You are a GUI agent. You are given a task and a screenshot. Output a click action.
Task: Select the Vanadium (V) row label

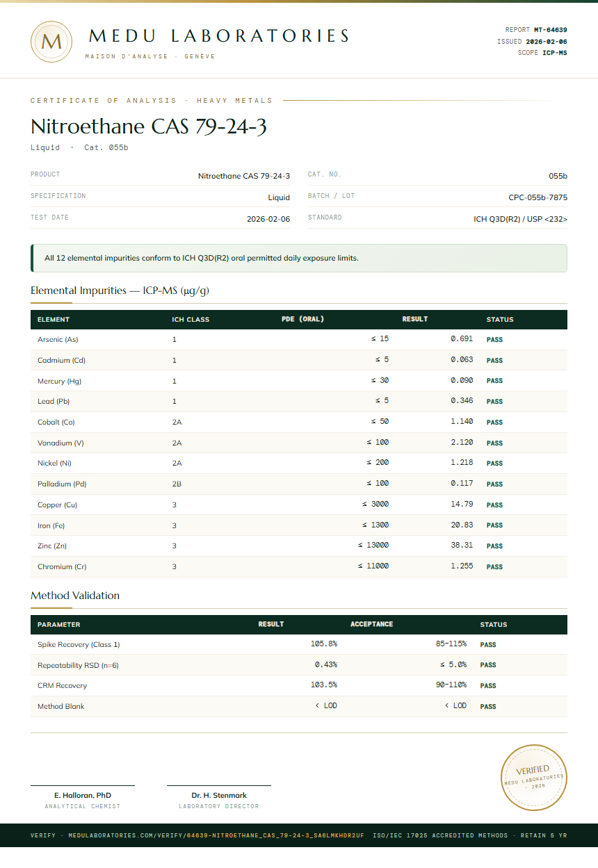coord(60,443)
